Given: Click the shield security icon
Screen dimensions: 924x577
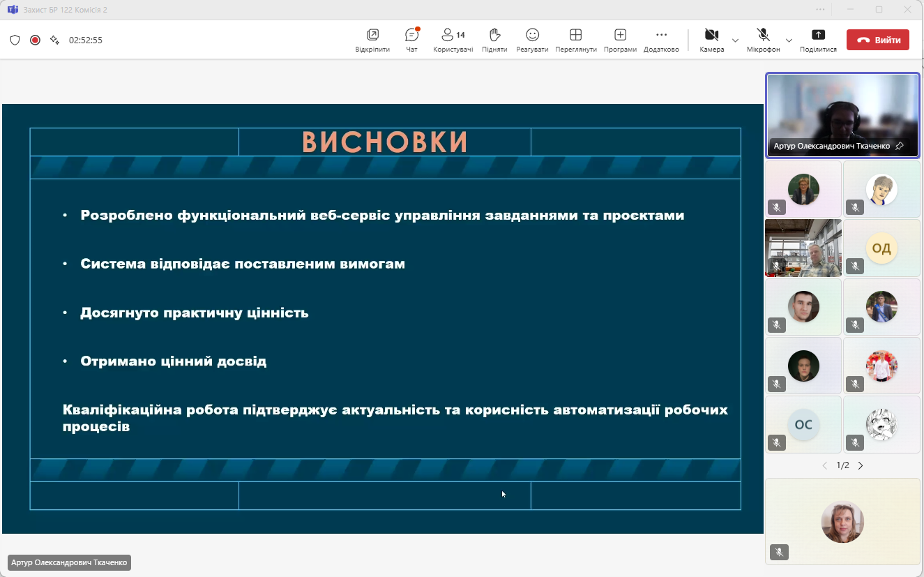Looking at the screenshot, I should (15, 40).
